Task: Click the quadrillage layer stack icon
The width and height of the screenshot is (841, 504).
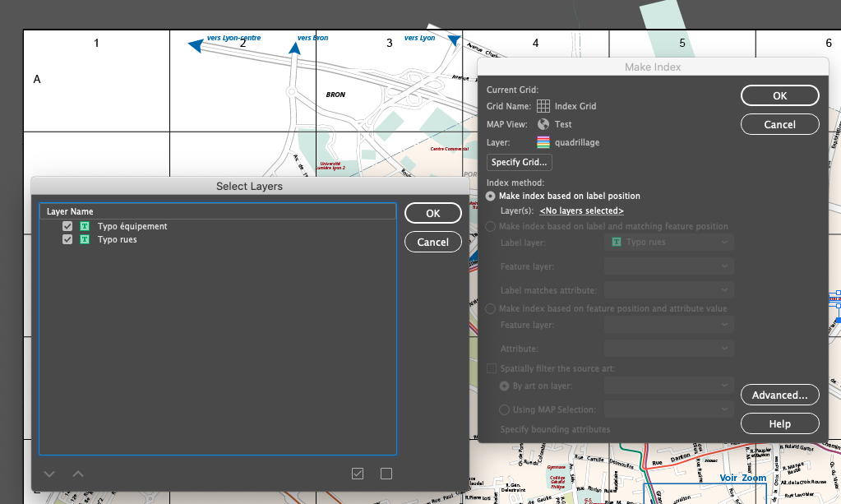Action: (x=543, y=142)
